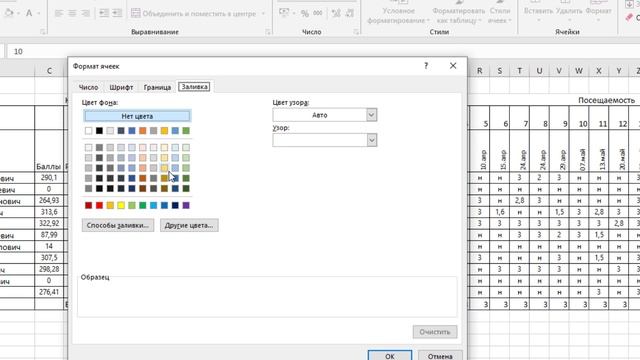The width and height of the screenshot is (640, 360).
Task: Select the cell with value 14
Action: point(49,246)
